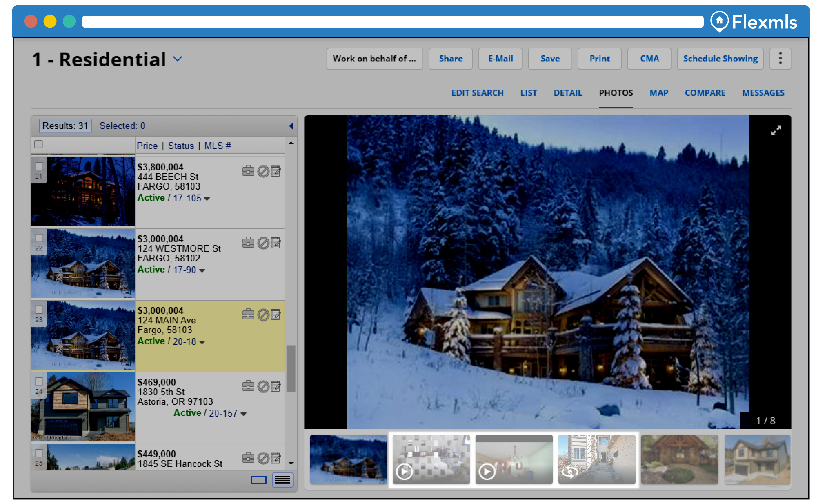The width and height of the screenshot is (822, 504).
Task: Collapse the results list panel
Action: (291, 126)
